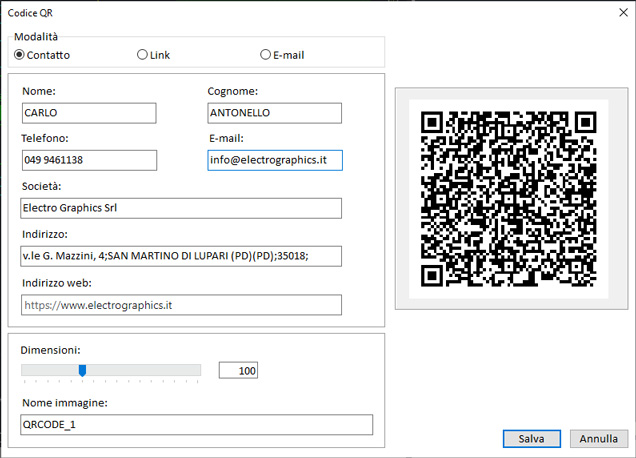Click the Modalità group label

[36, 37]
